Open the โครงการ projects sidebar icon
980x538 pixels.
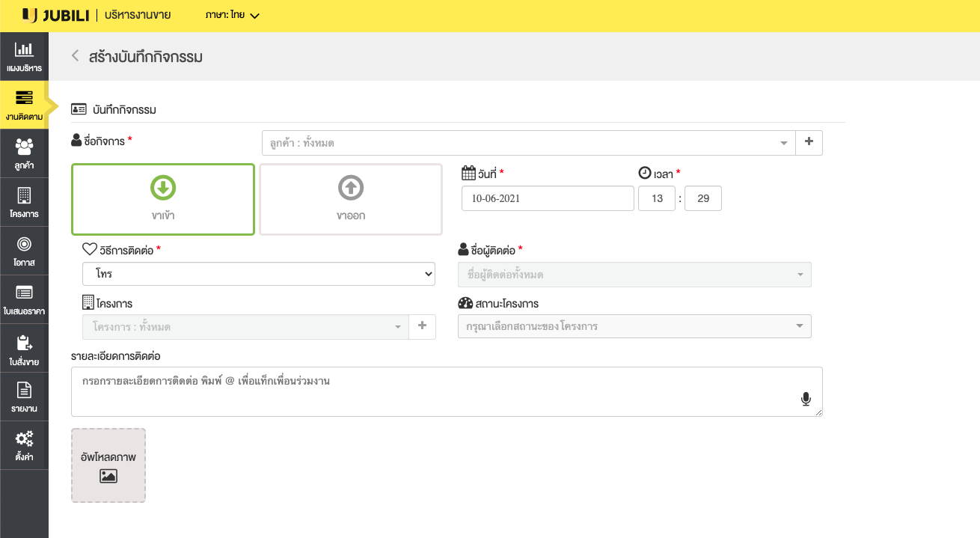24,202
